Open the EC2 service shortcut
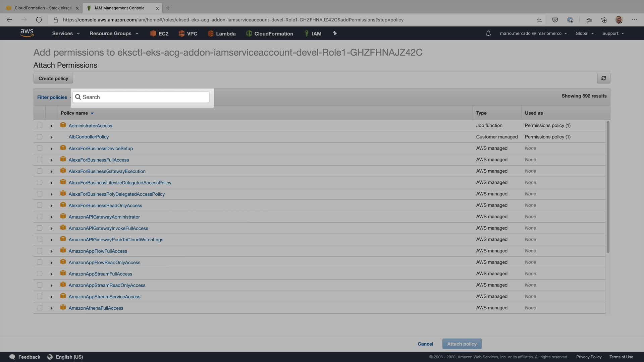Screen dimensions: 644x362 click(159, 34)
